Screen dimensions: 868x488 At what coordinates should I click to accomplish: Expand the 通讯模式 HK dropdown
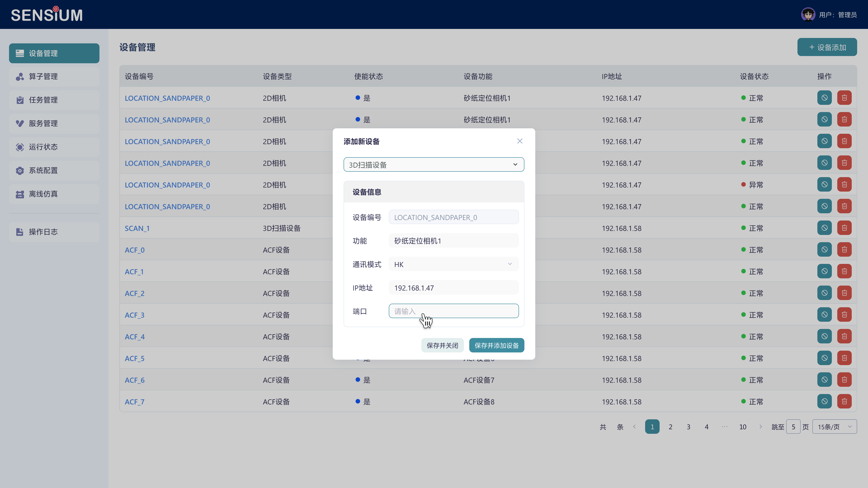(453, 264)
